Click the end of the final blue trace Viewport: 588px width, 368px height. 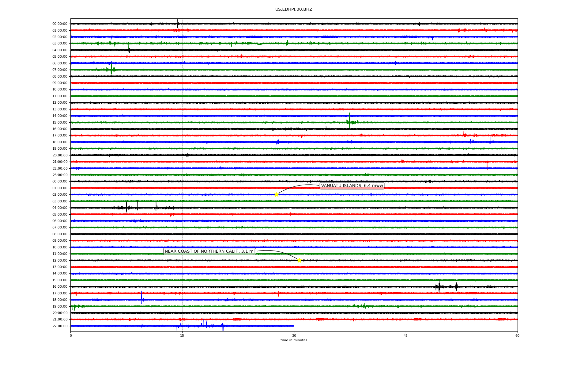click(294, 326)
